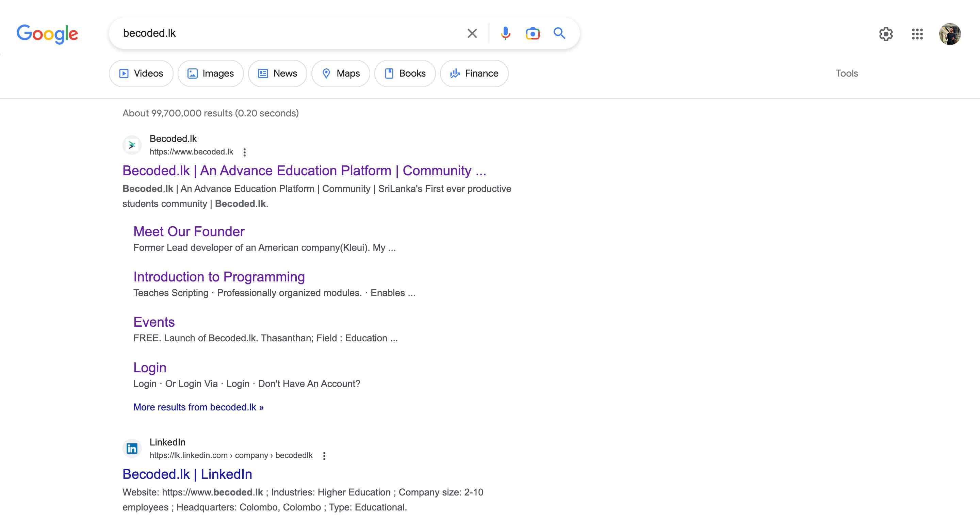The image size is (980, 520).
Task: Click the Becoded.lk favicon icon
Action: pos(132,144)
